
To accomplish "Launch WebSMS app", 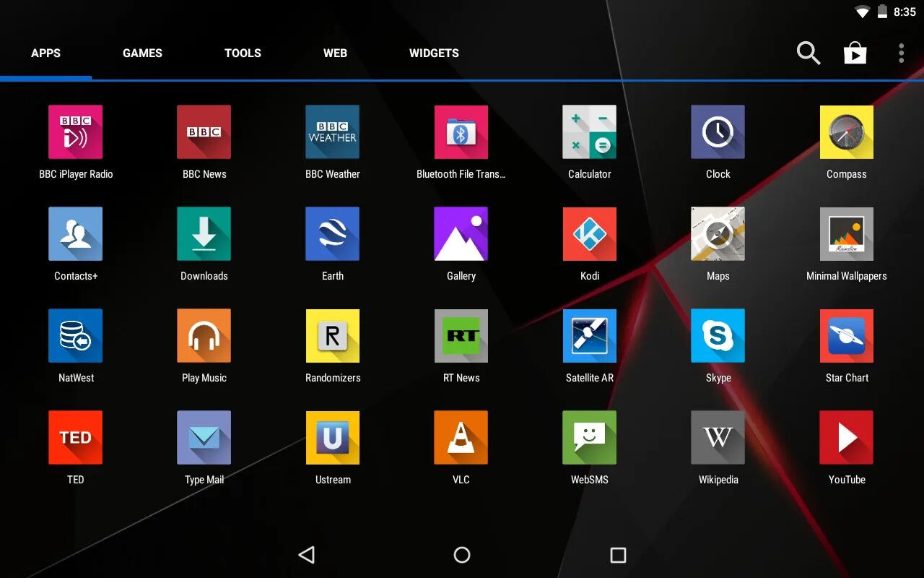I will (x=590, y=438).
